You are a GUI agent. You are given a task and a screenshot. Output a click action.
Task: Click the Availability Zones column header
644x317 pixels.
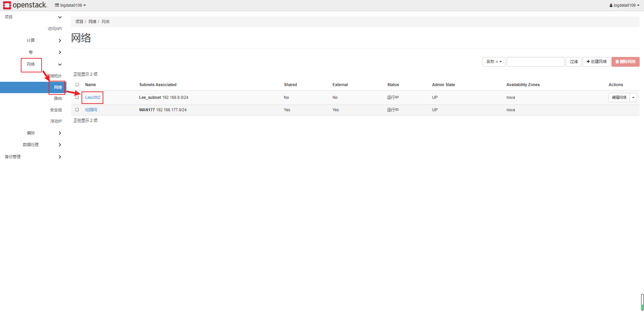[x=523, y=85]
